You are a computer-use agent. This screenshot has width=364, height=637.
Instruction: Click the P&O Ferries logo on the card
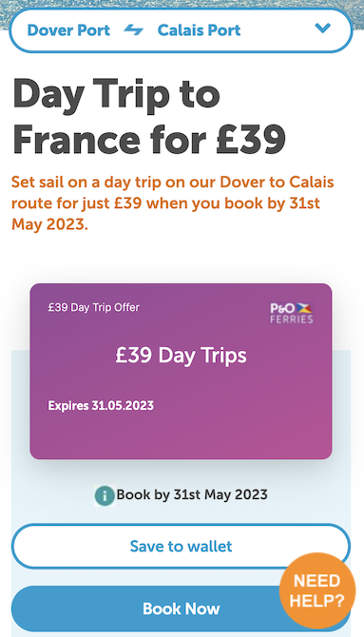tap(292, 313)
